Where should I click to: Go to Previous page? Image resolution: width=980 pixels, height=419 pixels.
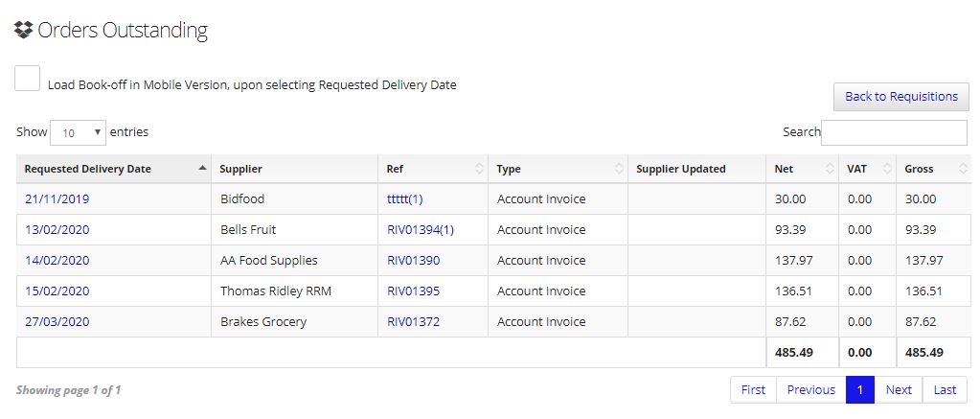pyautogui.click(x=810, y=389)
